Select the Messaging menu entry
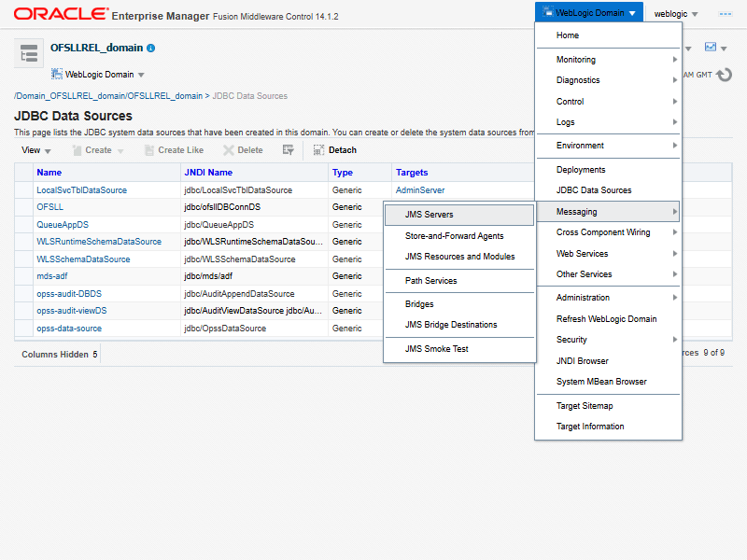Screen dimensions: 747x560 click(x=609, y=212)
